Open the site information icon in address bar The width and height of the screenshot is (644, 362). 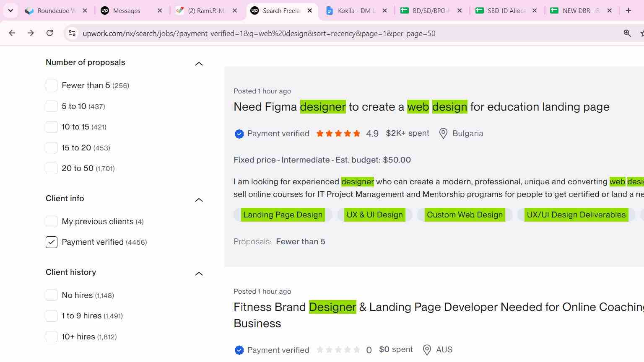72,33
